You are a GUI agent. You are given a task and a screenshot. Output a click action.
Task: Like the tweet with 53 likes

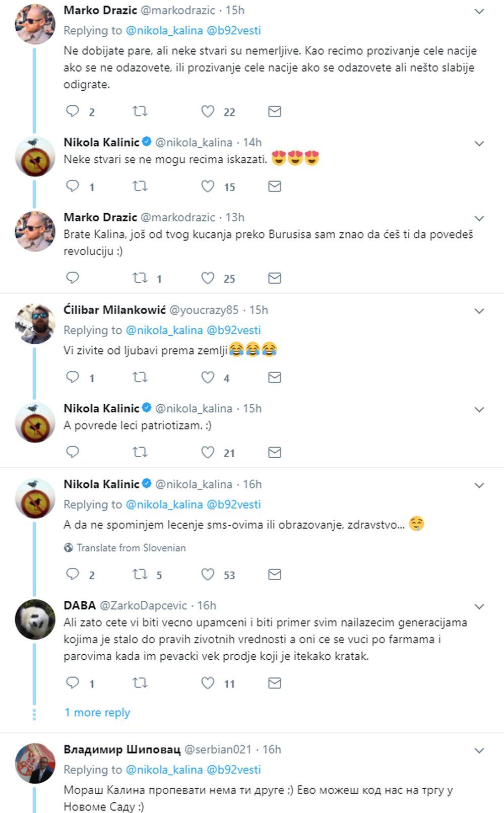pos(208,574)
